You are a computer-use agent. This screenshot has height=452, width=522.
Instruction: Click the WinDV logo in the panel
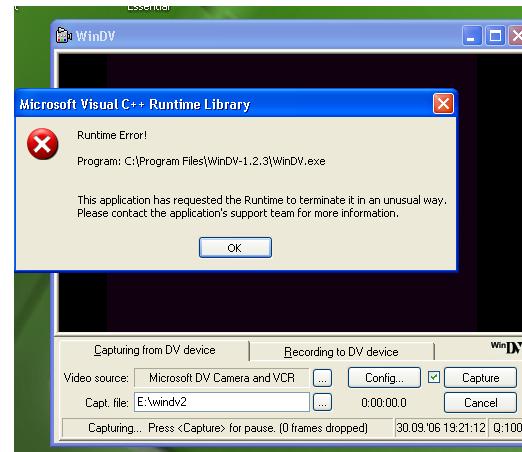pyautogui.click(x=506, y=347)
